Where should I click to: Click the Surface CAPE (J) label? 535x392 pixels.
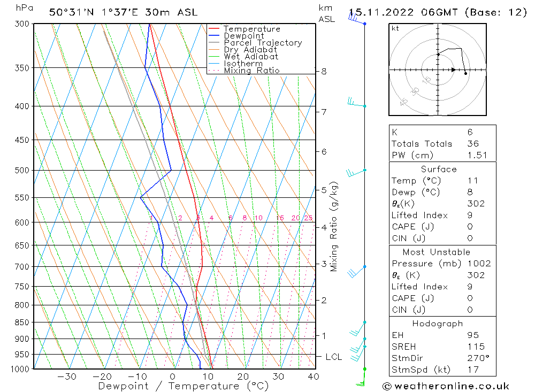coord(413,227)
